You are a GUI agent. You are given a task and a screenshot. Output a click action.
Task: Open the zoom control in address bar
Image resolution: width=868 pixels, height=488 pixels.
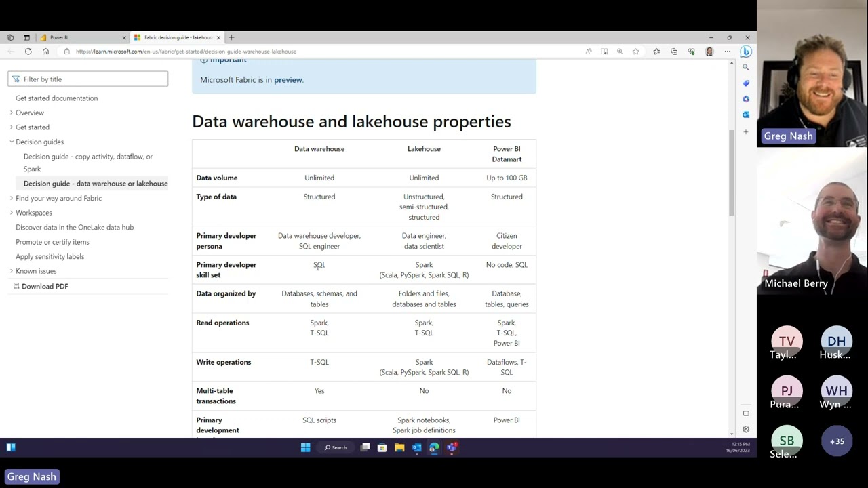click(620, 52)
